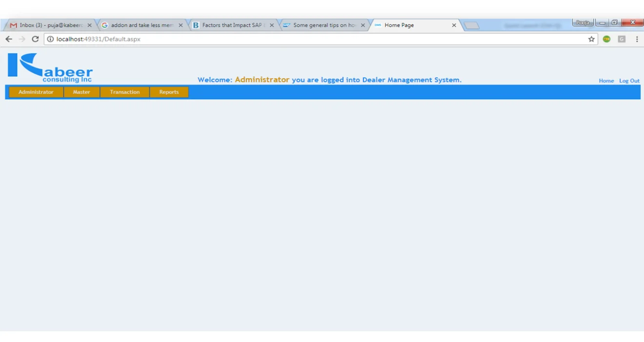Reload the page with the refresh icon
This screenshot has height=342, width=644.
tap(35, 39)
